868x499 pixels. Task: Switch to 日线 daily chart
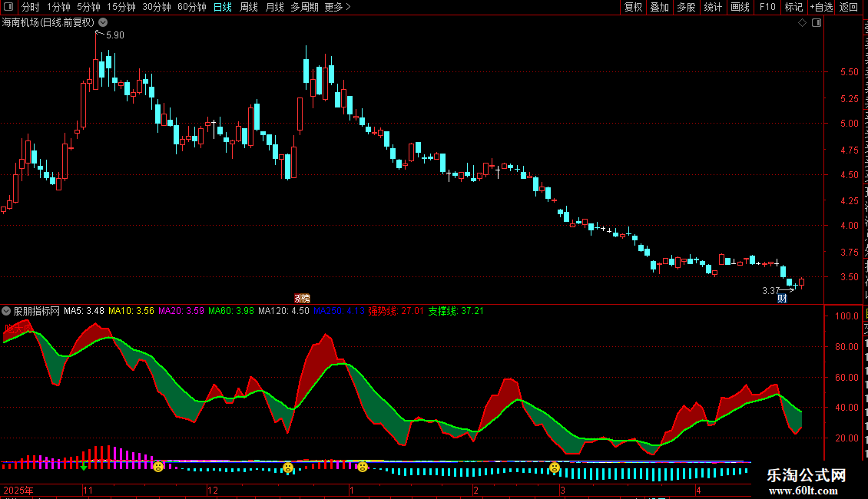pos(223,7)
